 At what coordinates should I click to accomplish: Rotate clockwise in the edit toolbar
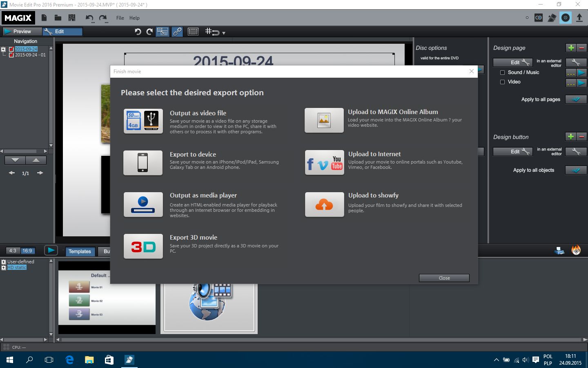pyautogui.click(x=149, y=31)
